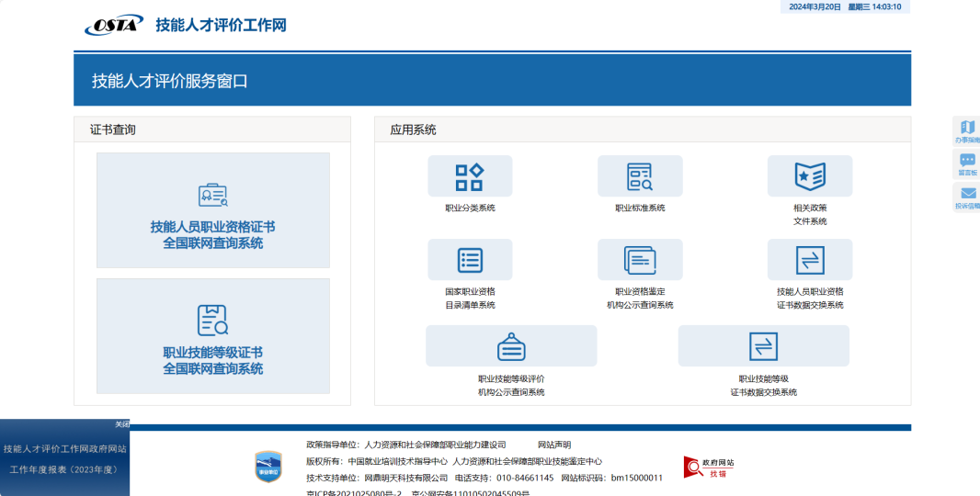This screenshot has height=496, width=980.
Task: Click the 职业资格鉴定机构公示查询系统 documents icon
Action: [x=640, y=260]
